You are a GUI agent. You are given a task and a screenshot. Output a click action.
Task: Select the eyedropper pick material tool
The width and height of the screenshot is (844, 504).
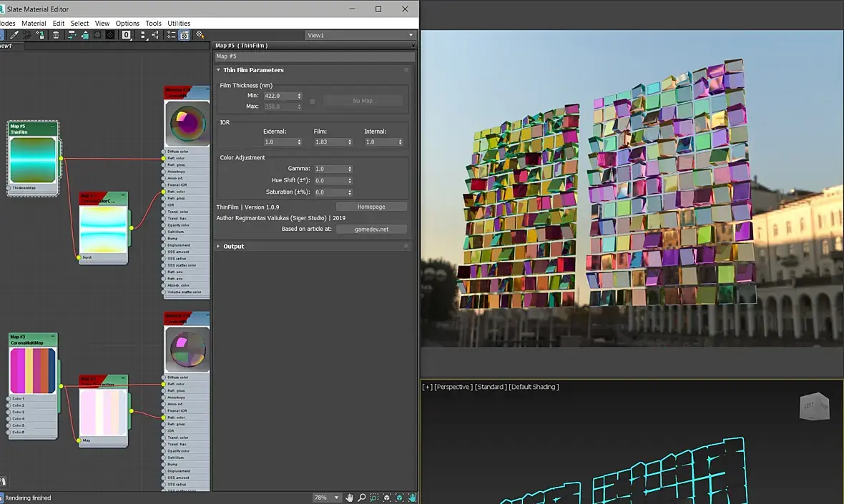point(14,34)
